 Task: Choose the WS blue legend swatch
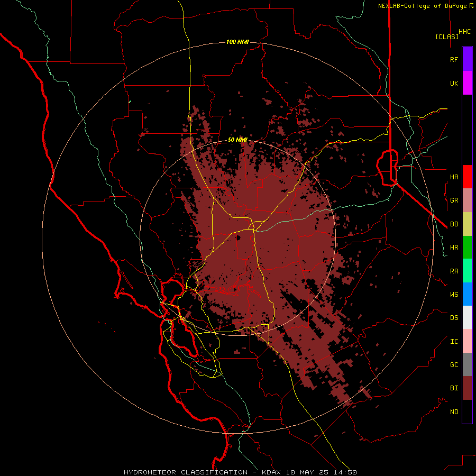467,294
